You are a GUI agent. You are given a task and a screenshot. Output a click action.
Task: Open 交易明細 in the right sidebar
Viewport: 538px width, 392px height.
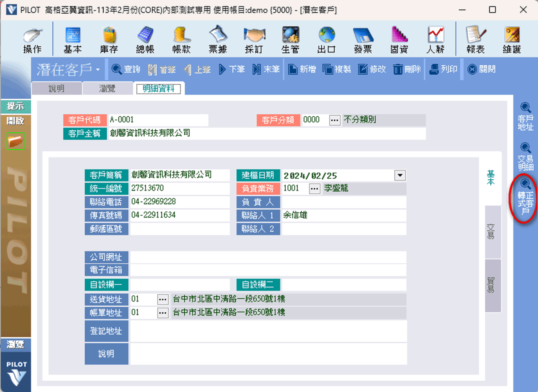coord(525,157)
